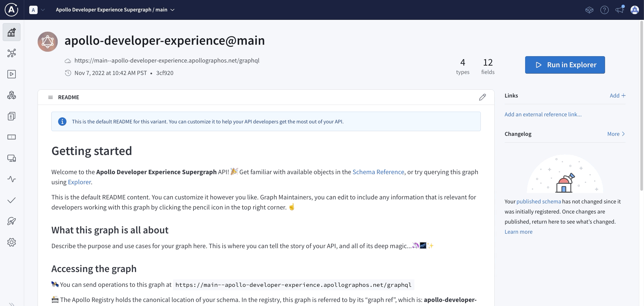This screenshot has width=644, height=306.
Task: Open the user profile avatar menu
Action: pyautogui.click(x=635, y=10)
